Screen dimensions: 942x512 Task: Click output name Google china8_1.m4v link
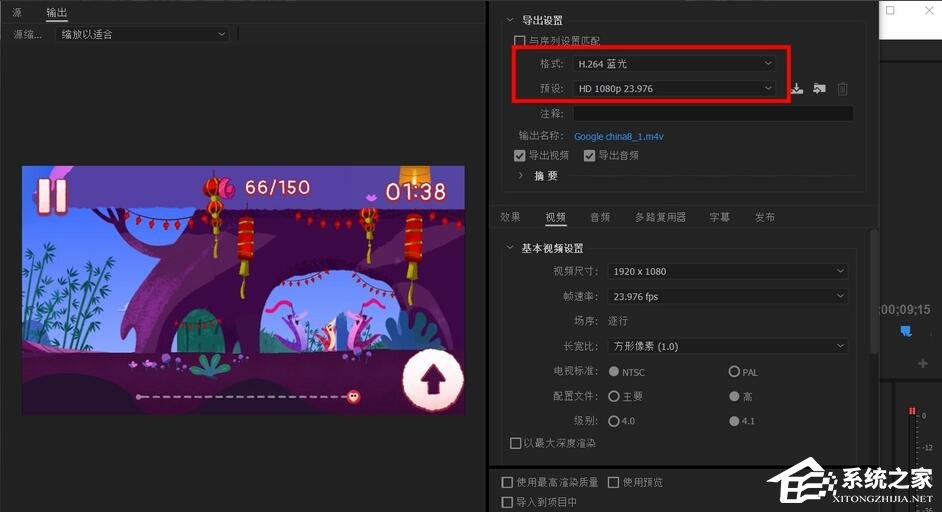click(x=619, y=136)
